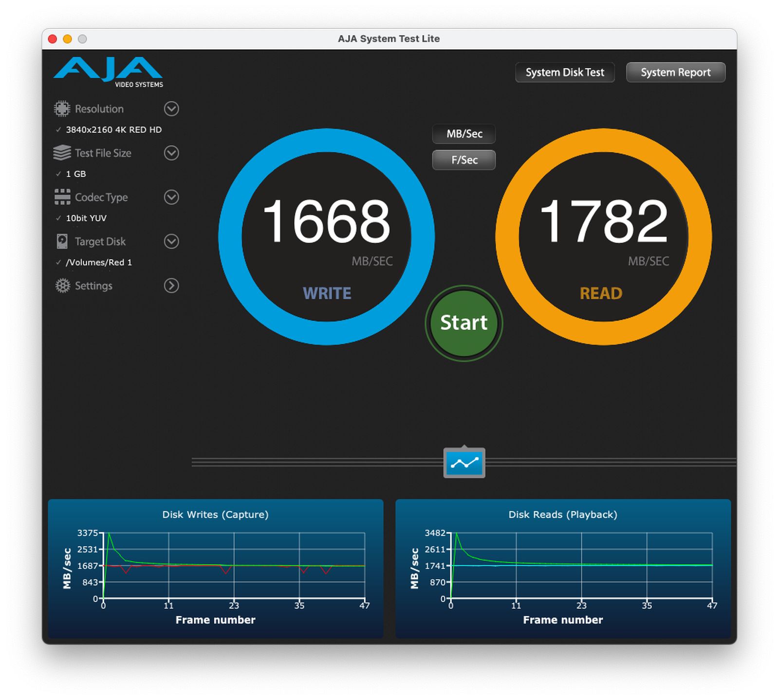Screen dimensions: 779x700
Task: Start the disk speed test
Action: (x=464, y=323)
